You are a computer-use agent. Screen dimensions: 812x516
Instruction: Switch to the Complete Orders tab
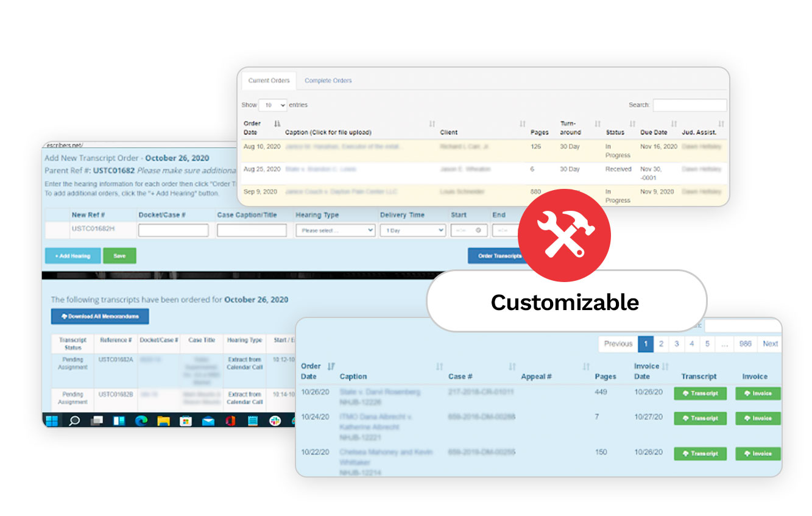(328, 80)
